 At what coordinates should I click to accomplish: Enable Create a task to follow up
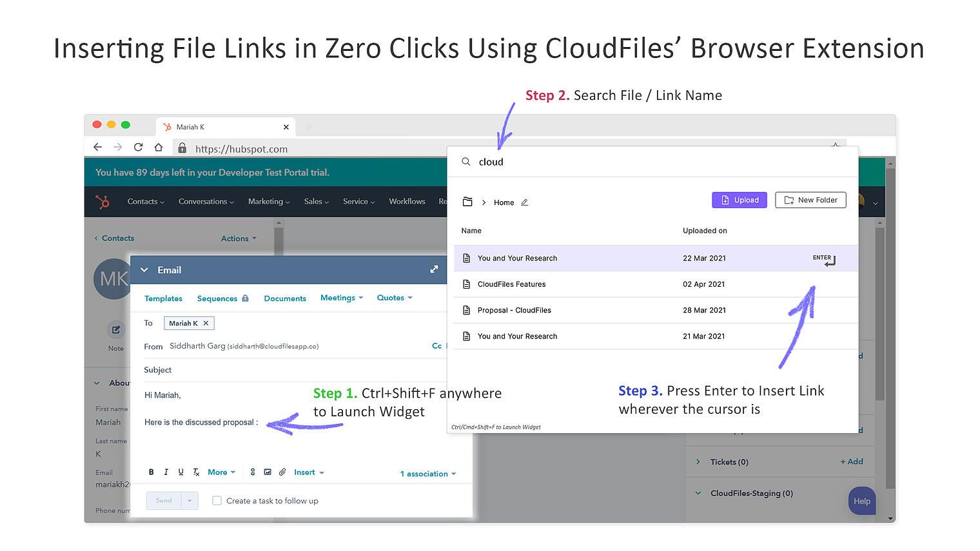tap(217, 501)
